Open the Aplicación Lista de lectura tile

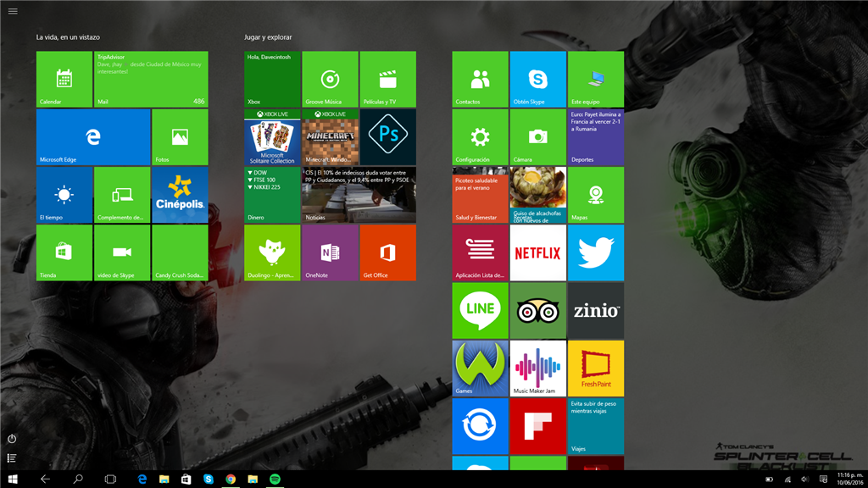pos(480,252)
